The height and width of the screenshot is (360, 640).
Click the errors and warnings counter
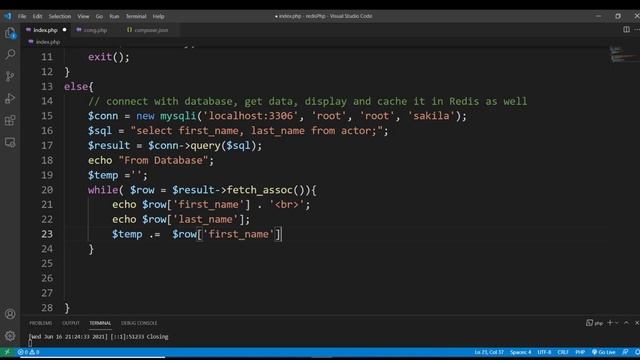[x=29, y=352]
